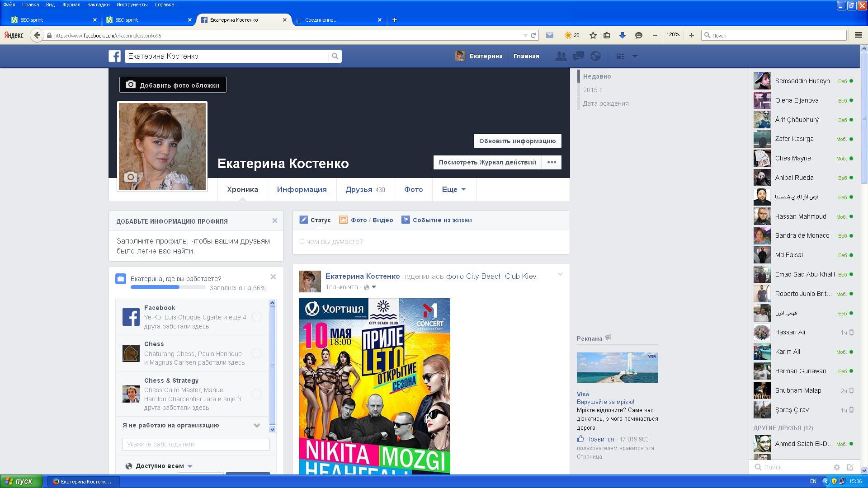Click chat bubble icon in browser toolbar
Screen dimensions: 868x488
(639, 35)
